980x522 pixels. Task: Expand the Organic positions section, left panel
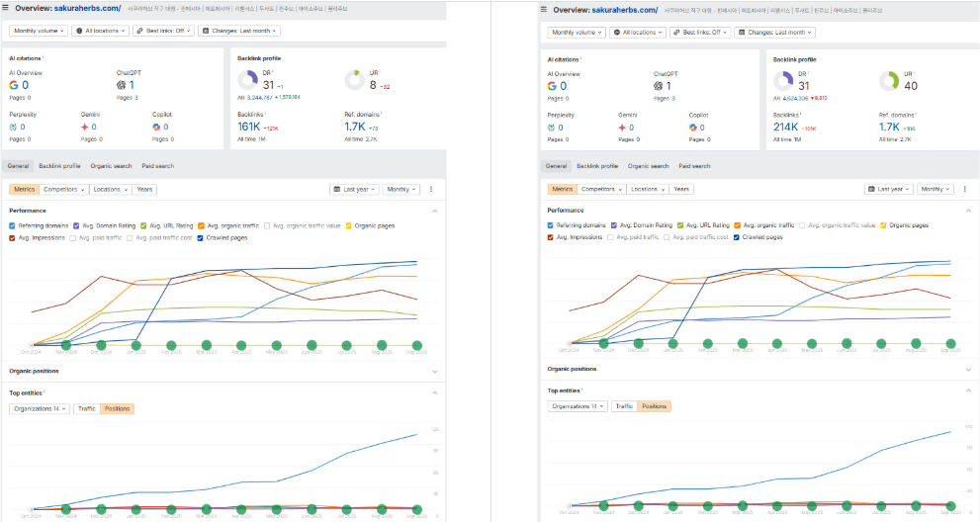(434, 372)
